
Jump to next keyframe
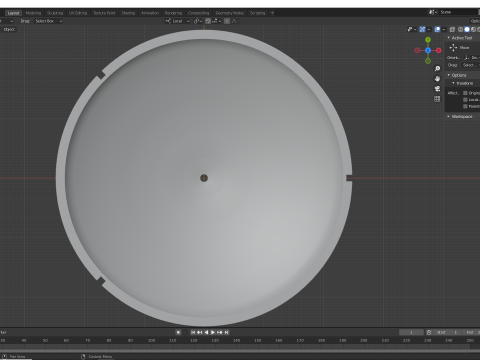220,332
